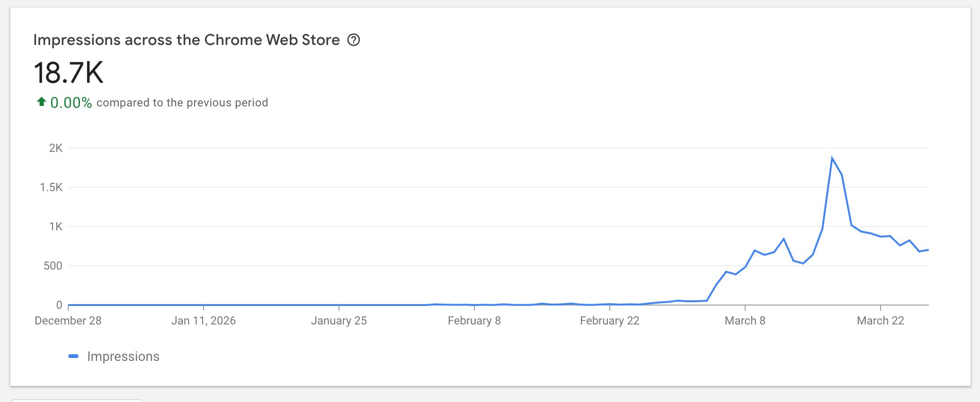Click the February 8 date label
The image size is (980, 402).
coord(474,321)
